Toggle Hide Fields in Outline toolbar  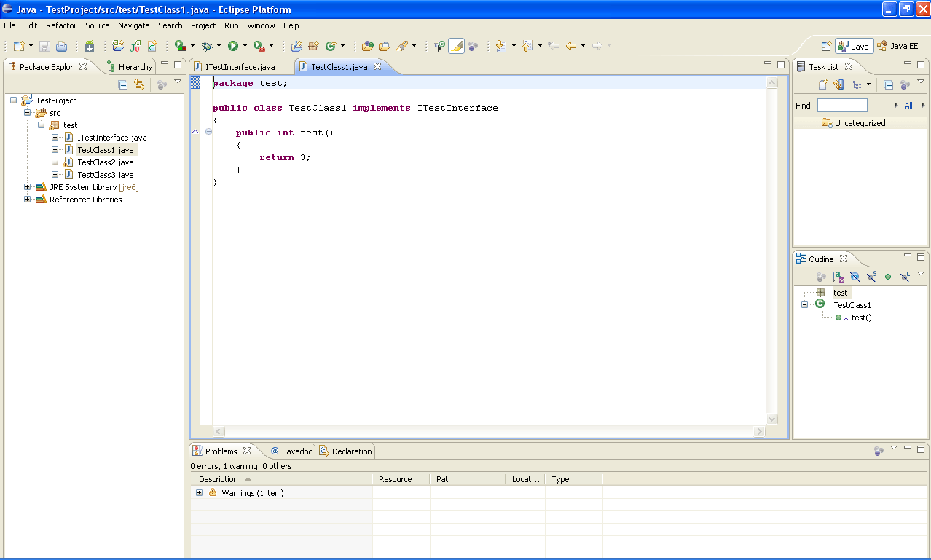855,277
